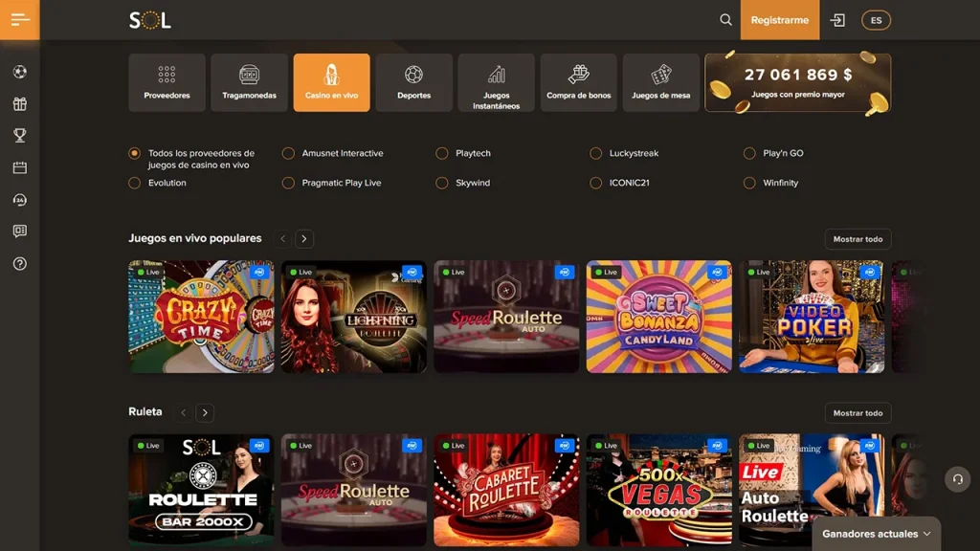Select Winfinity provider filter
980x551 pixels.
(x=749, y=183)
